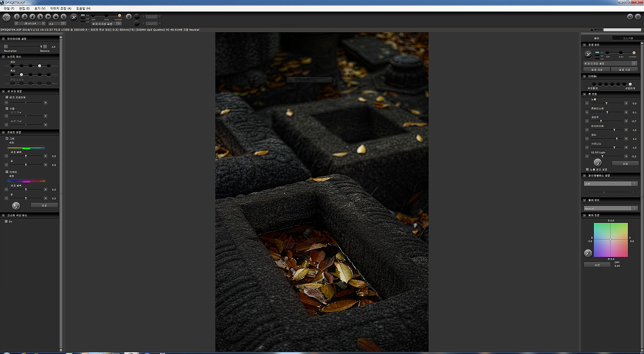Click the round picker icon in fringe correction panel
644x354 pixels.
(x=16, y=206)
